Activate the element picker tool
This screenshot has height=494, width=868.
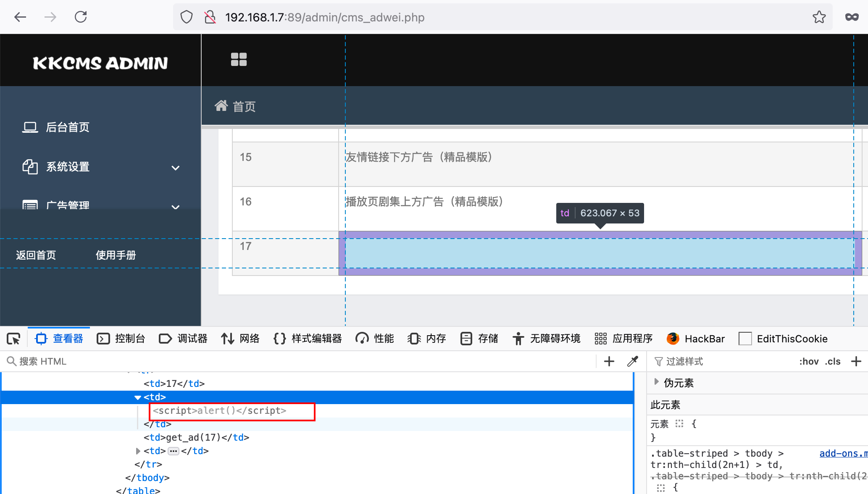[x=13, y=339]
